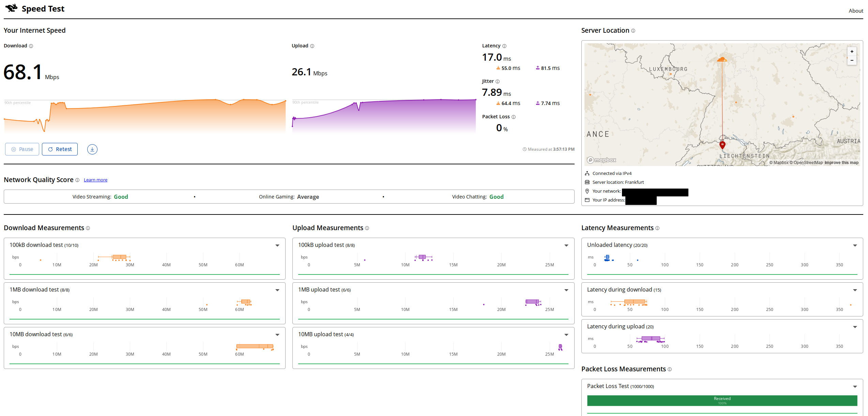Expand the 100kB download test panel
This screenshot has height=416, width=868.
coord(277,246)
